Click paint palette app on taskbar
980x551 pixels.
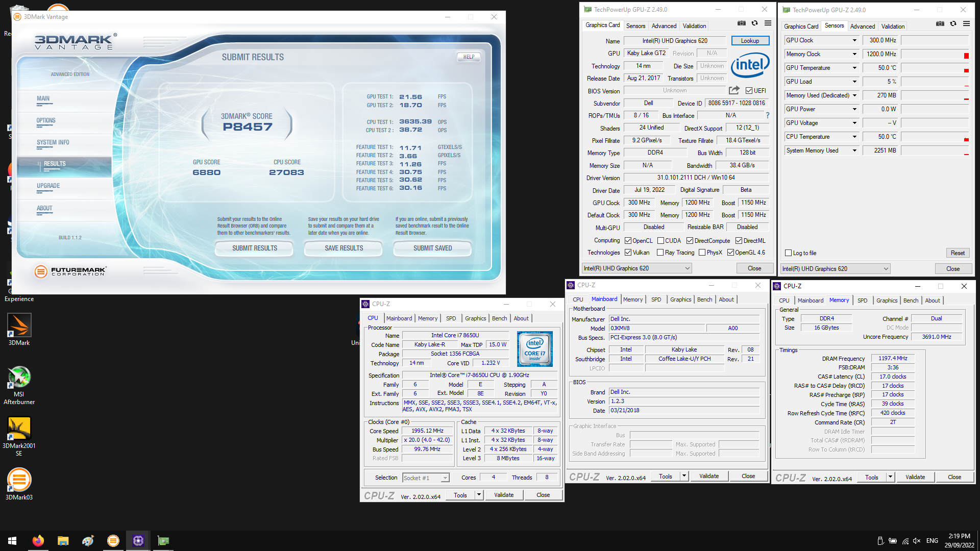click(x=88, y=541)
